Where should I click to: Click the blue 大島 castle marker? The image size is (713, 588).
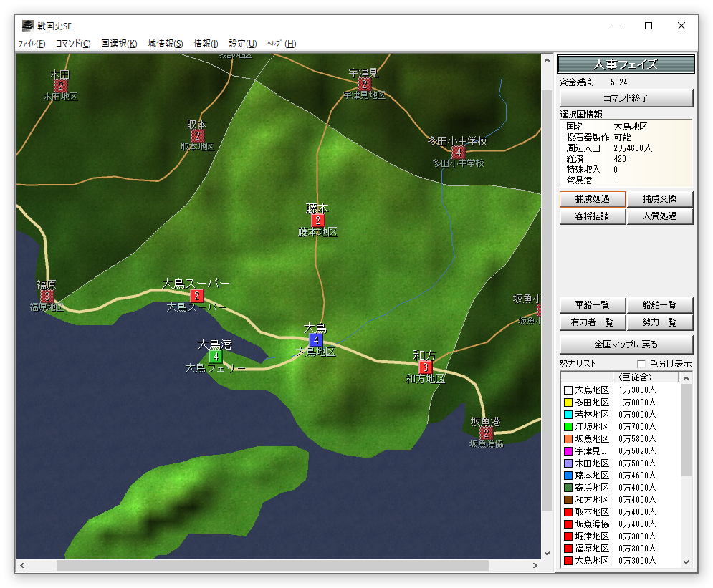coord(316,340)
